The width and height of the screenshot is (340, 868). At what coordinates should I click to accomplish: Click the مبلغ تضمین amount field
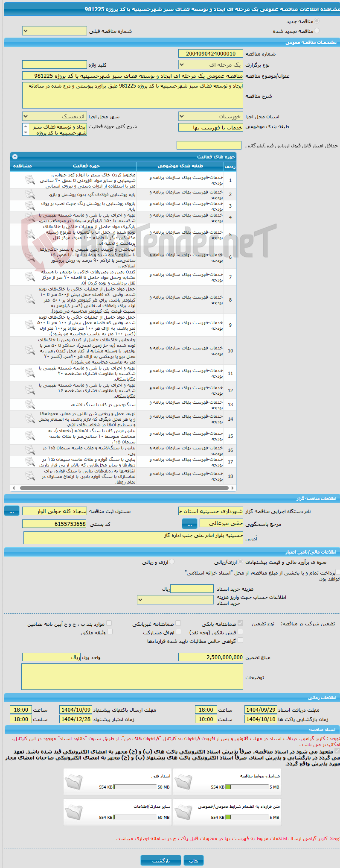click(211, 657)
